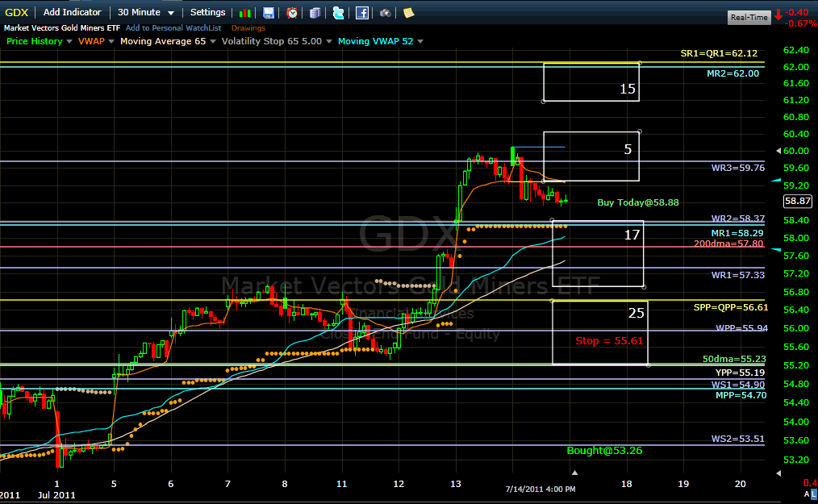Screen dimensions: 818x504
Task: Click the date label 13 on time axis
Action: (x=456, y=484)
